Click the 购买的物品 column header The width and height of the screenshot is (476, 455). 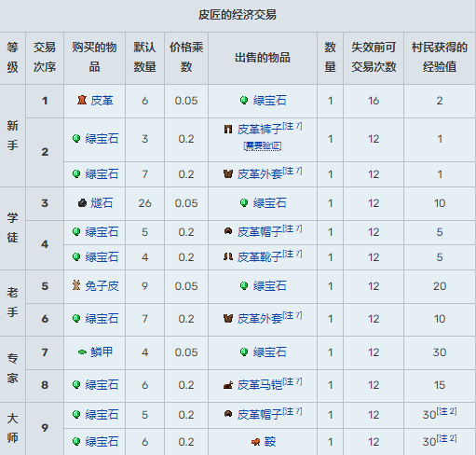(x=94, y=57)
